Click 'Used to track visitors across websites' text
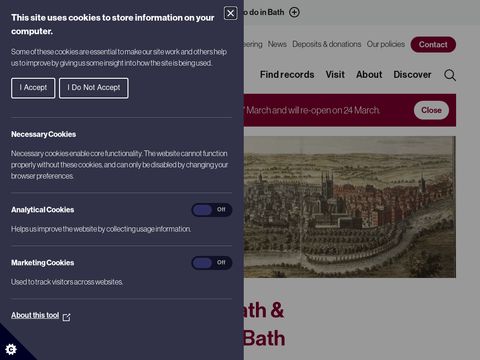The image size is (480, 360). [x=67, y=282]
